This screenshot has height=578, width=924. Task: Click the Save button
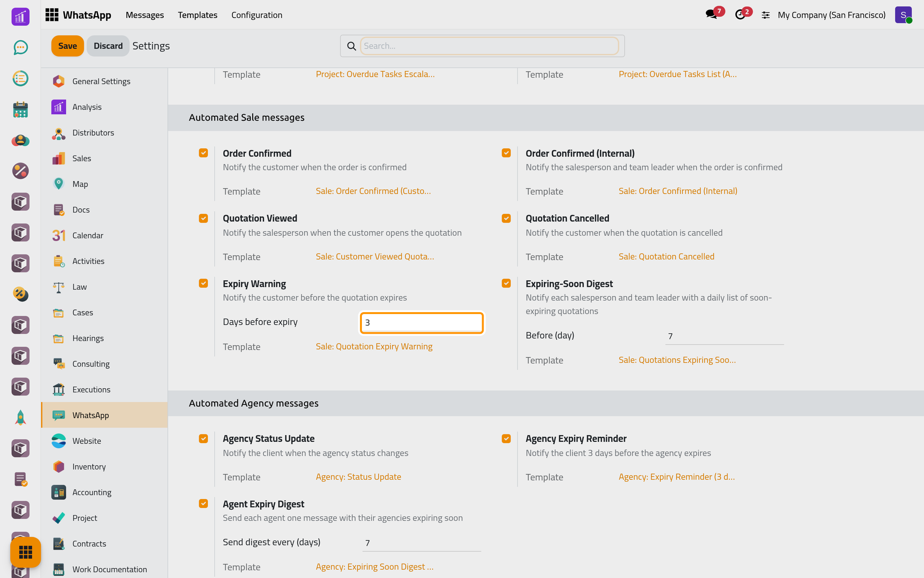(x=67, y=46)
